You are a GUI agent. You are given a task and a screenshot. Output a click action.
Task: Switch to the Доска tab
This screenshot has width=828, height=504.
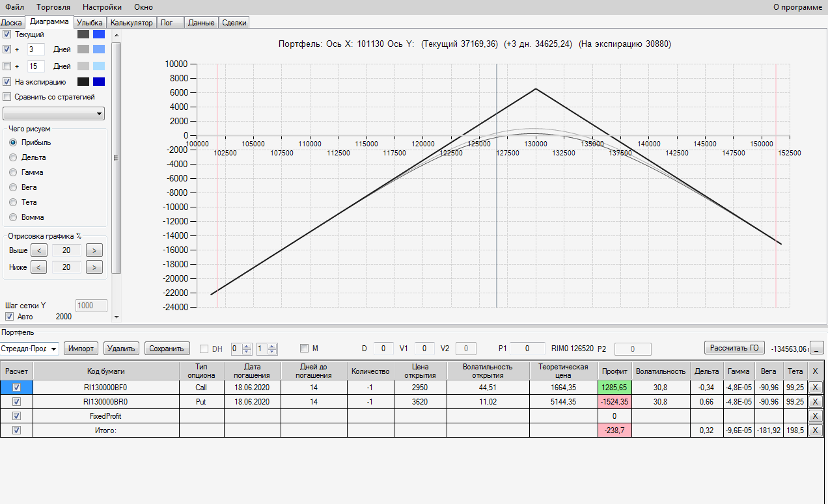tap(12, 23)
